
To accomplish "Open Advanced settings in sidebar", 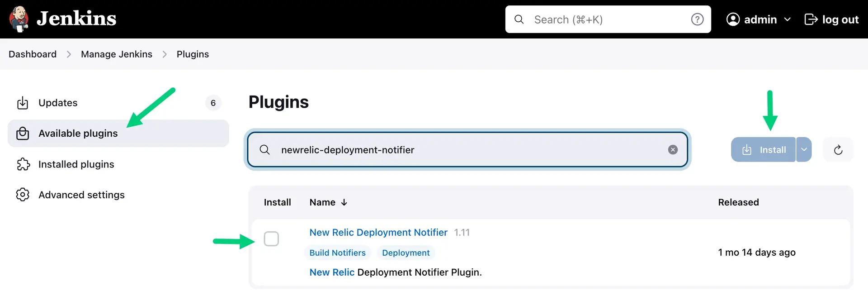I will (81, 195).
